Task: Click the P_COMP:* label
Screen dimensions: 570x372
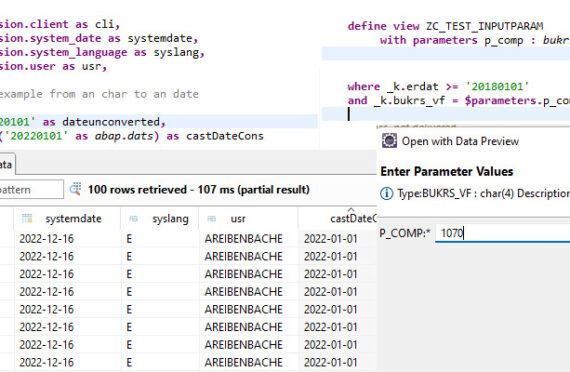Action: coord(405,233)
